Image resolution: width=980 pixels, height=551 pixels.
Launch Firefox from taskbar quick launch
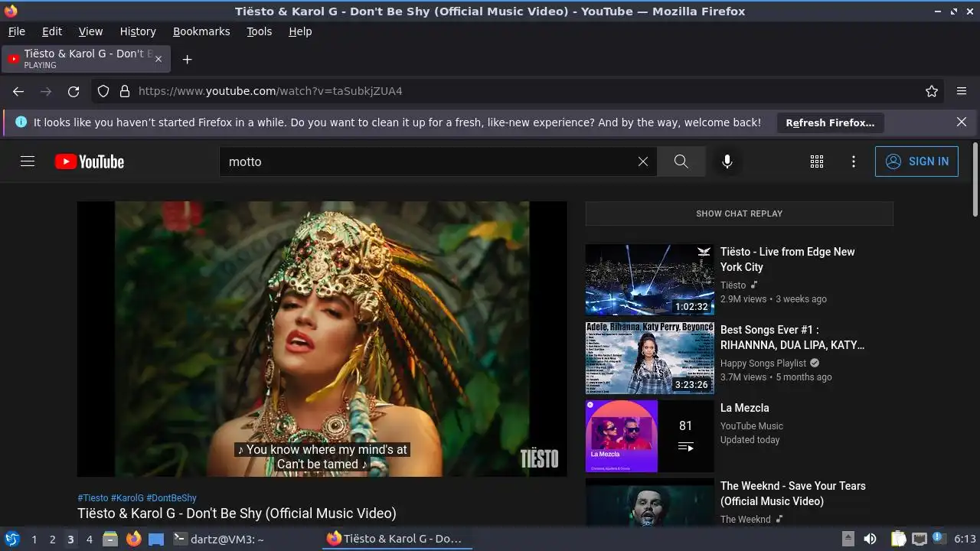pos(133,539)
